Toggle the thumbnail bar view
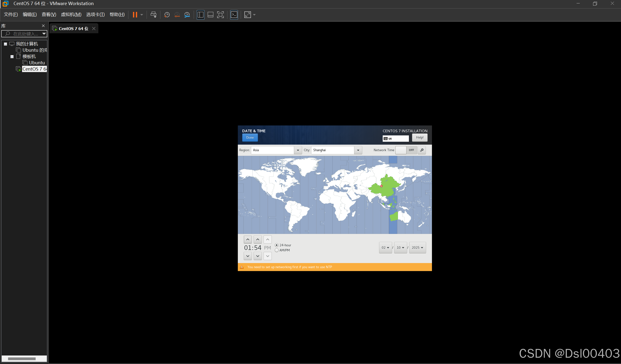This screenshot has width=621, height=364. 210,15
